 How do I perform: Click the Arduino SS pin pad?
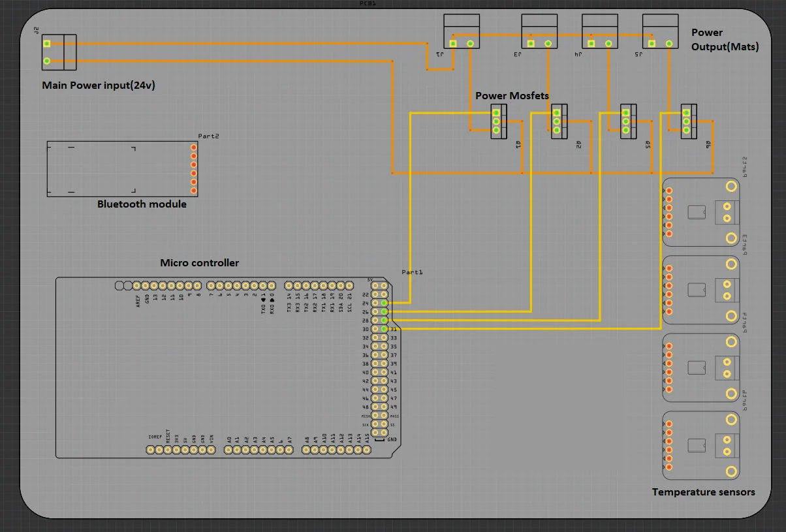pyautogui.click(x=384, y=424)
